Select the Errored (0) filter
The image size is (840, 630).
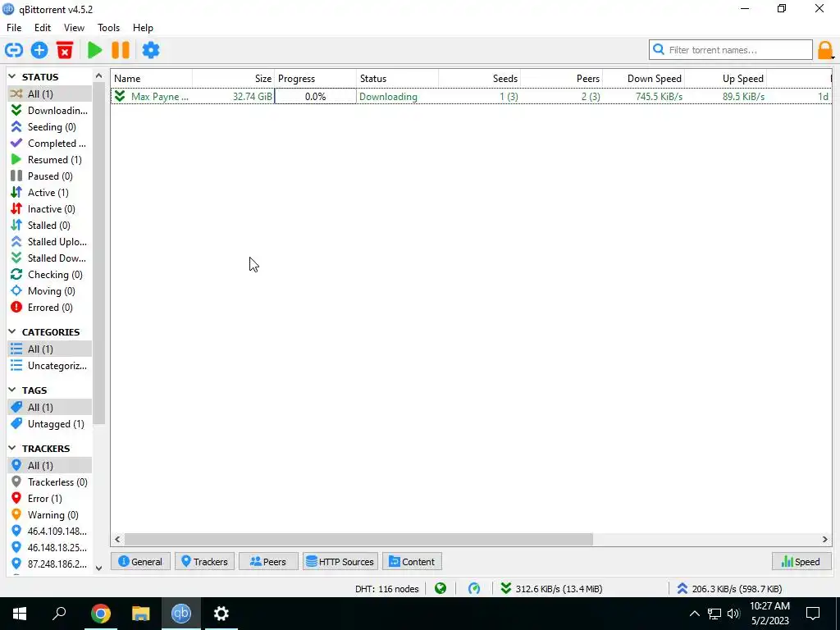(49, 308)
